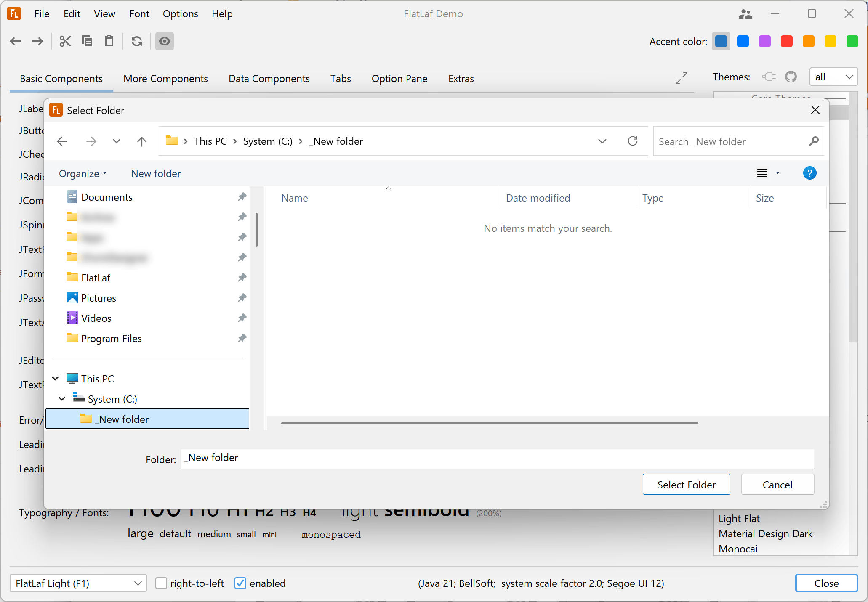Open the Font menu

tap(139, 14)
